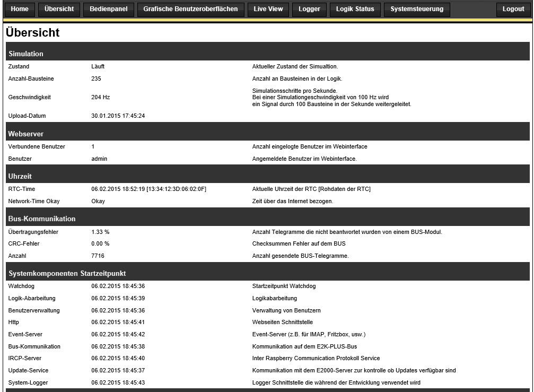
Task: Go to the Übersicht tab
Action: tap(59, 9)
